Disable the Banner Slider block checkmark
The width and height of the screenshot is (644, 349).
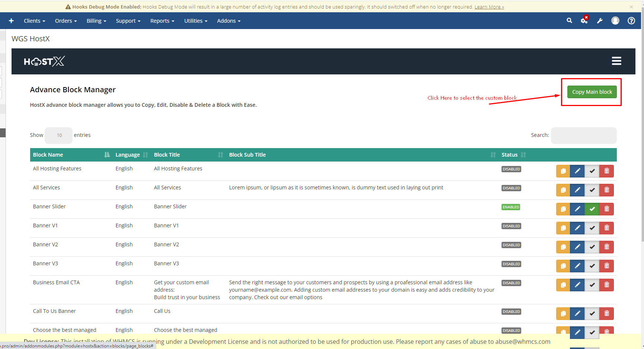[592, 209]
